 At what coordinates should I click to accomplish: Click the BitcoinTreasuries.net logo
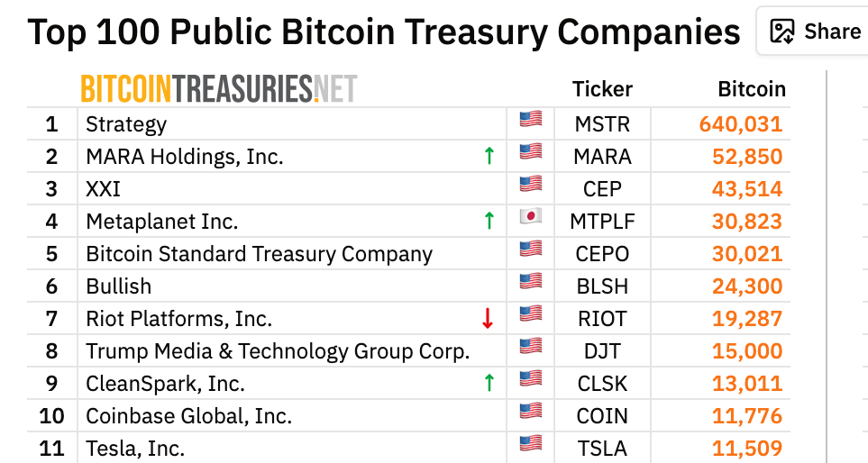219,88
